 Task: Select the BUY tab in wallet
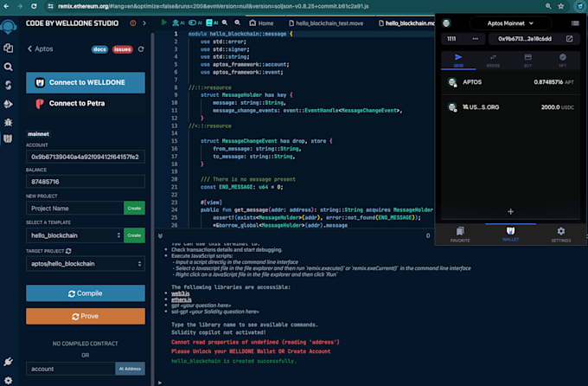528,60
